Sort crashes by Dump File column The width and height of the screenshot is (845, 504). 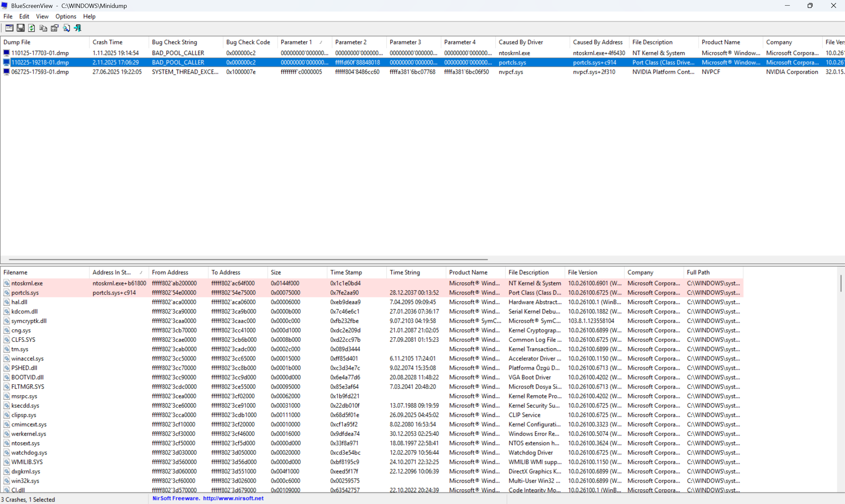pyautogui.click(x=45, y=42)
